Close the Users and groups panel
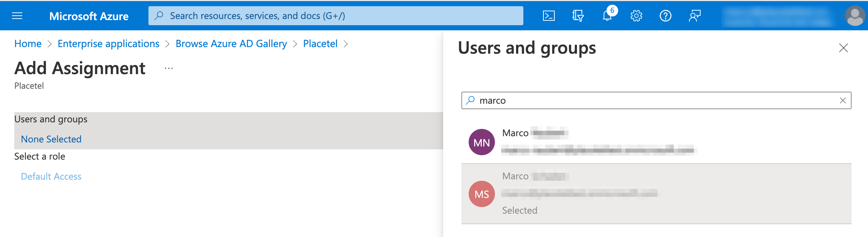Screen dimensions: 868x237 click(x=843, y=48)
